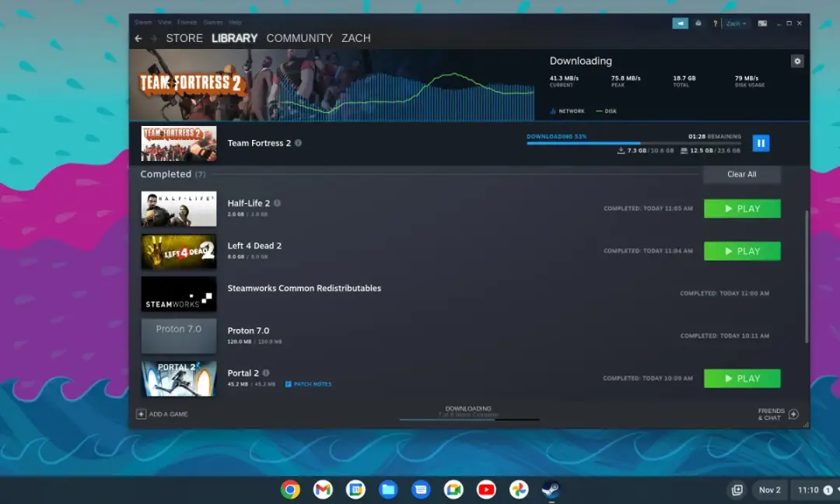The height and width of the screenshot is (504, 840).
Task: Click the downloads list scrollbar
Action: pyautogui.click(x=807, y=276)
